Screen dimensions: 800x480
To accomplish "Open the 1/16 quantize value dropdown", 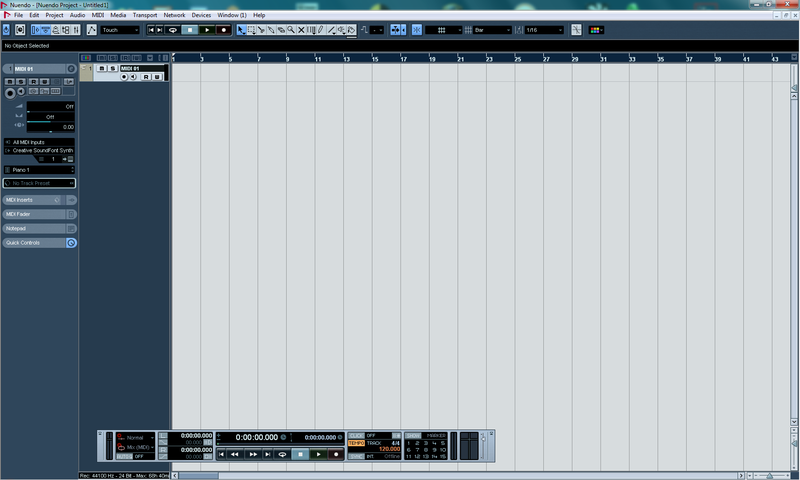I will click(x=545, y=30).
